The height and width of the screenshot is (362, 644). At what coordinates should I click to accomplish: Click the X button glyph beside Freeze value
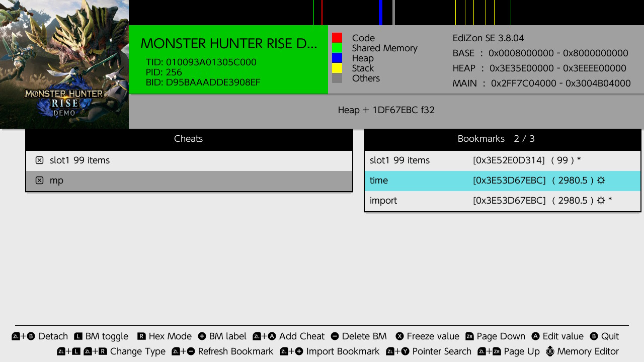399,336
